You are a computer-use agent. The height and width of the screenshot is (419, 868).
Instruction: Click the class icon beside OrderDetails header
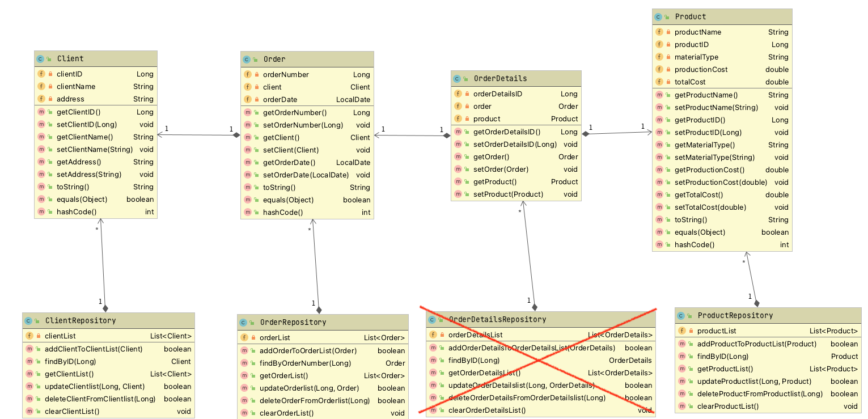(x=457, y=78)
